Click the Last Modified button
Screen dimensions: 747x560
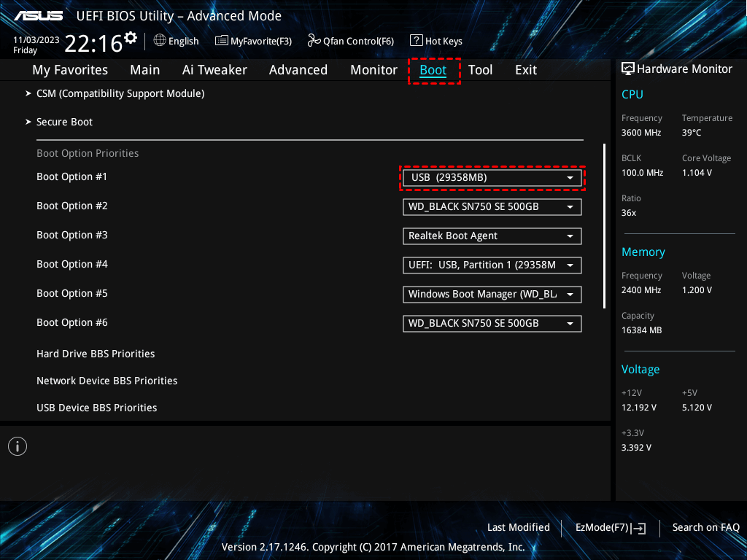tap(519, 527)
